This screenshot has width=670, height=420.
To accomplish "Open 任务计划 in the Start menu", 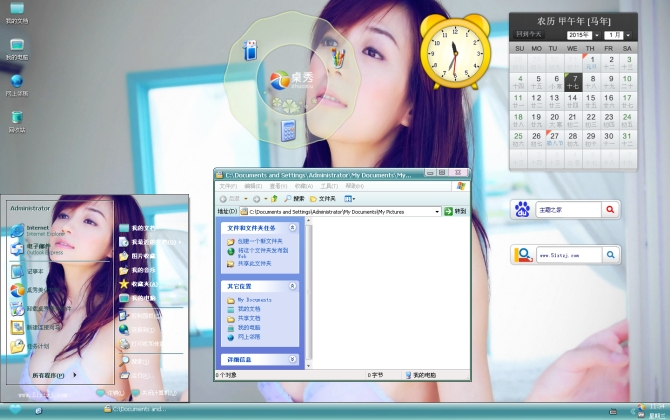I will point(30,346).
